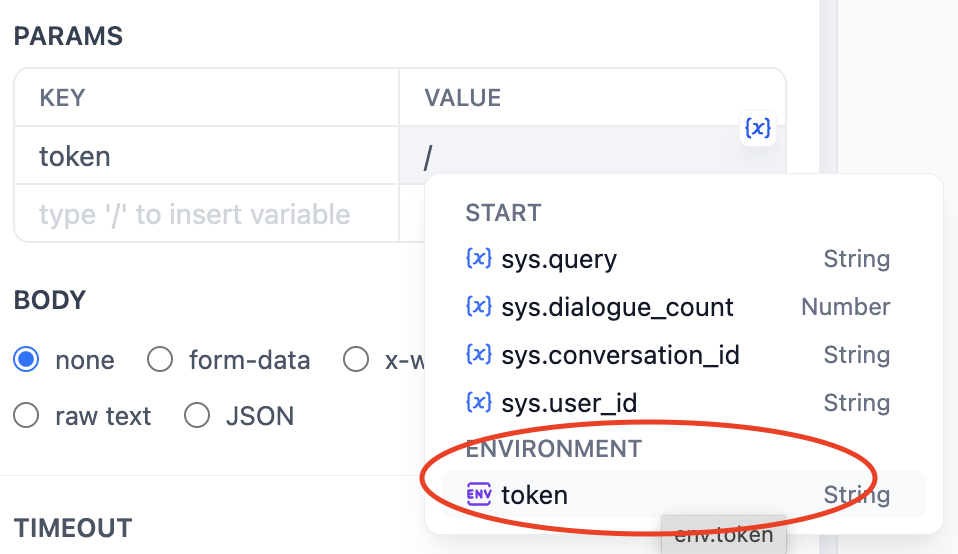958x554 pixels.
Task: Choose the raw text body type
Action: tap(27, 415)
